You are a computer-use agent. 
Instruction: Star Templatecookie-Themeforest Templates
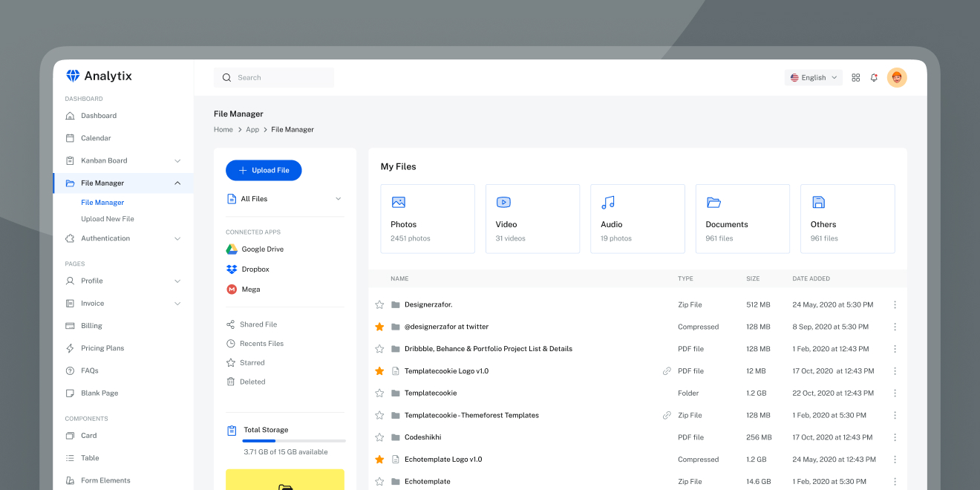(x=379, y=415)
